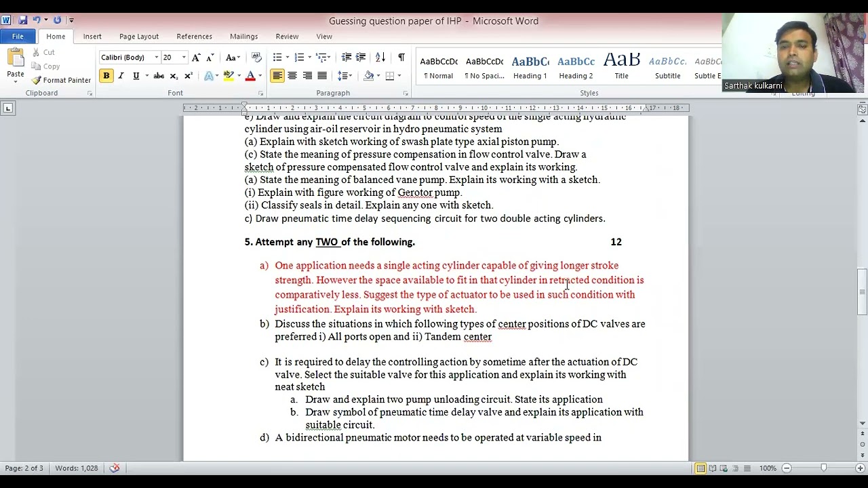Screen dimensions: 868x488
Task: Click the Clear Formatting icon
Action: [256, 58]
